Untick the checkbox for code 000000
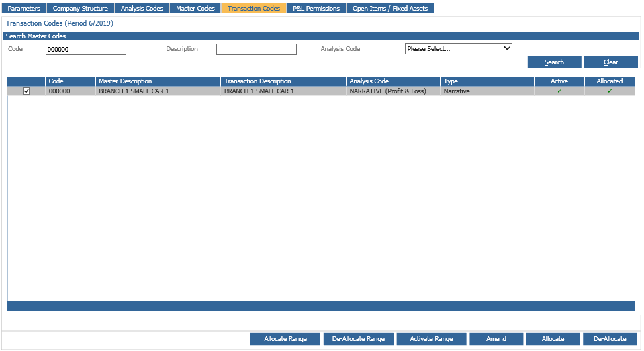644x351 pixels. (26, 91)
